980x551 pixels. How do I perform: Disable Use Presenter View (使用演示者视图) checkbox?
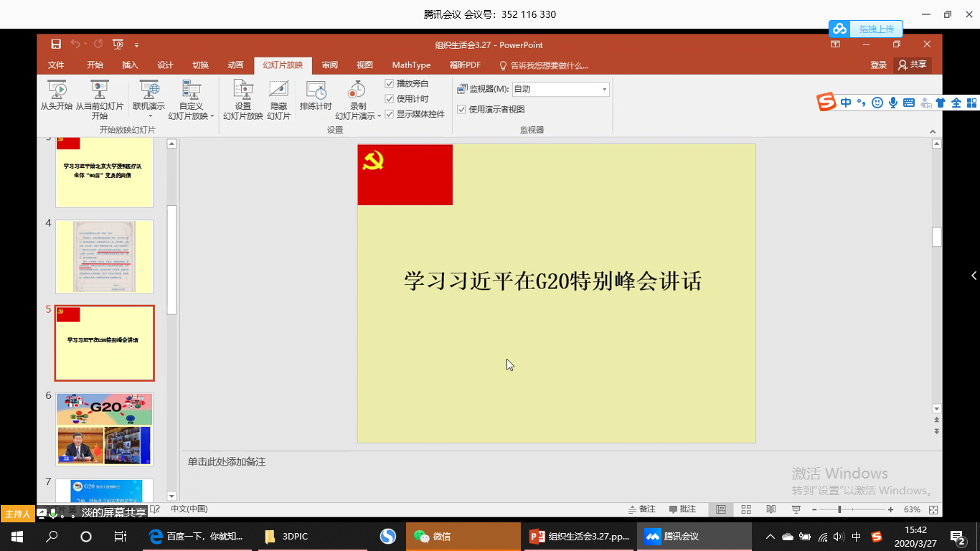[x=461, y=109]
